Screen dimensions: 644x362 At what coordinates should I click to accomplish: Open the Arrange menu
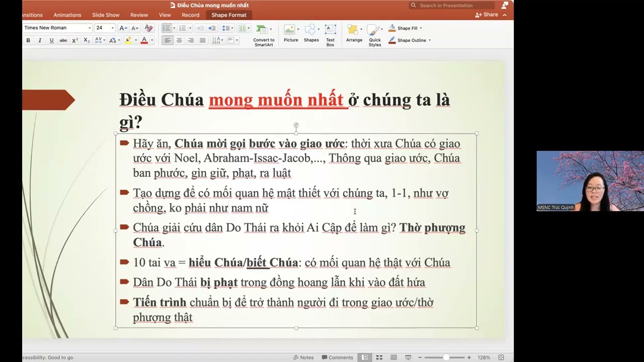354,33
